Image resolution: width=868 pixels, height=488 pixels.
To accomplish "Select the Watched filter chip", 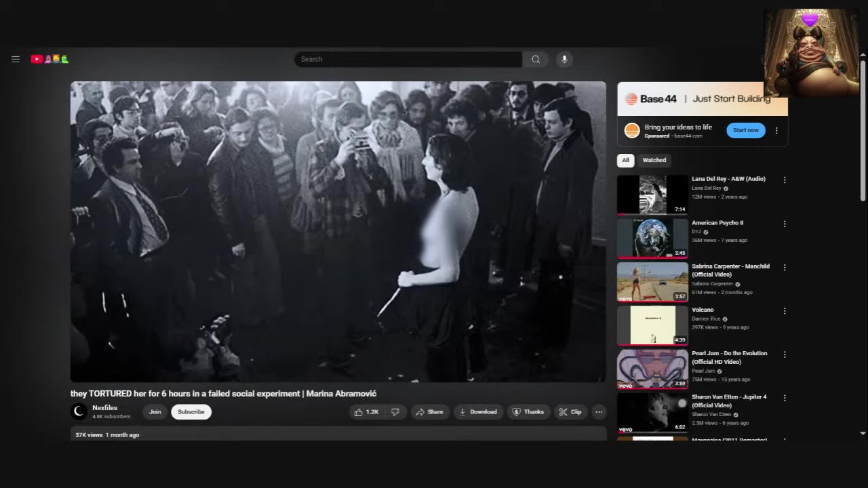I will tap(654, 160).
